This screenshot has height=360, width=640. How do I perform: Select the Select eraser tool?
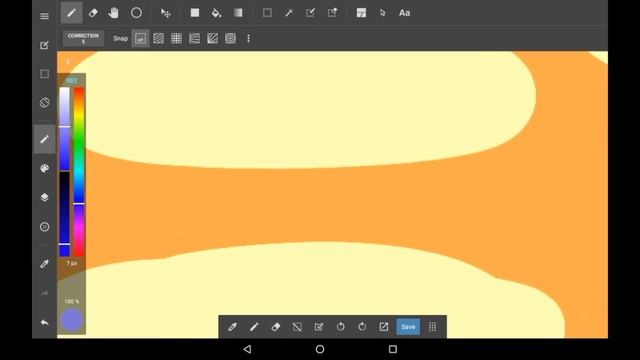[332, 13]
